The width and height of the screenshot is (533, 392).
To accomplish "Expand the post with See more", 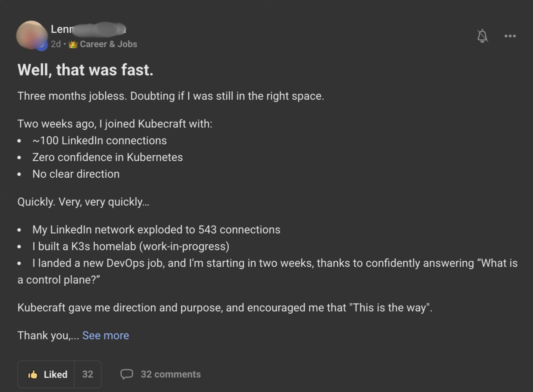I will coord(106,335).
